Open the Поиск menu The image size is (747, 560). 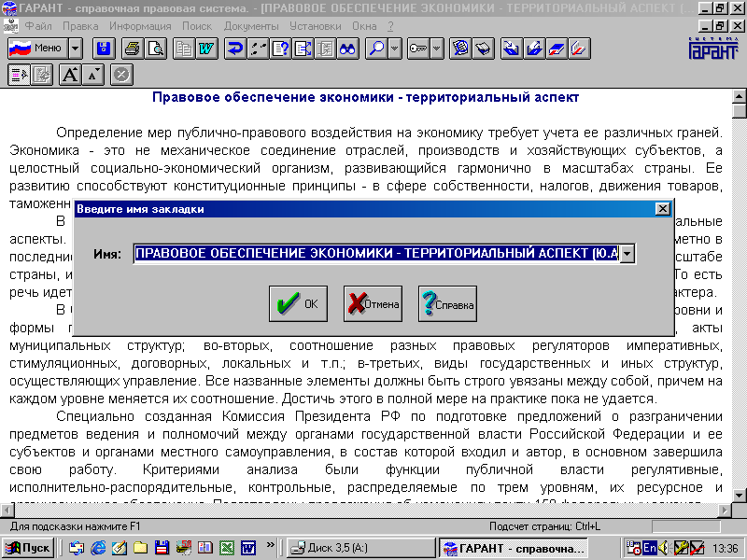[197, 26]
